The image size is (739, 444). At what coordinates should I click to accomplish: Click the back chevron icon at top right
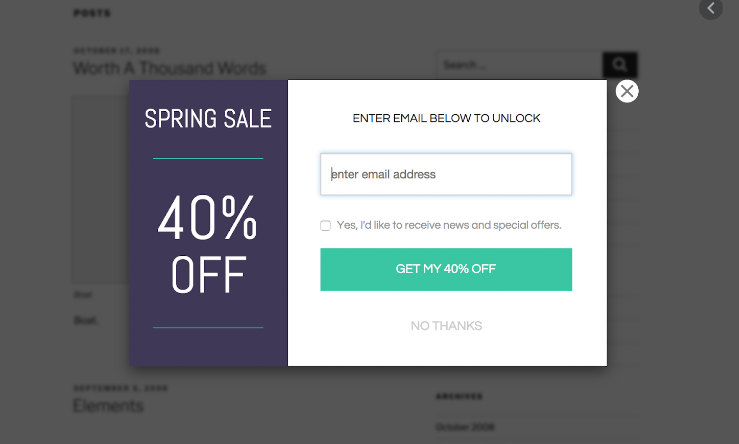(x=710, y=9)
